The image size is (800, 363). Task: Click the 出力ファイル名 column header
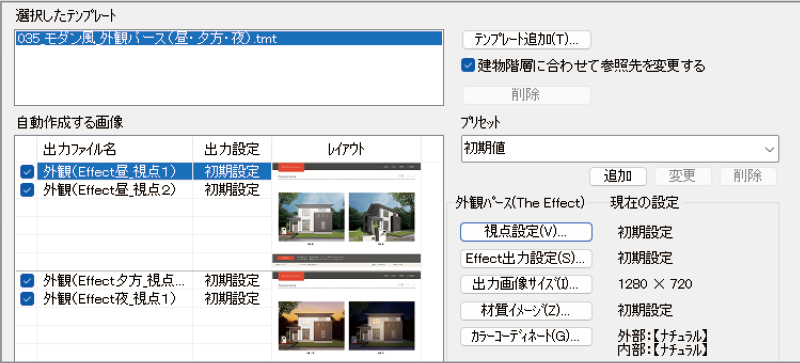115,149
